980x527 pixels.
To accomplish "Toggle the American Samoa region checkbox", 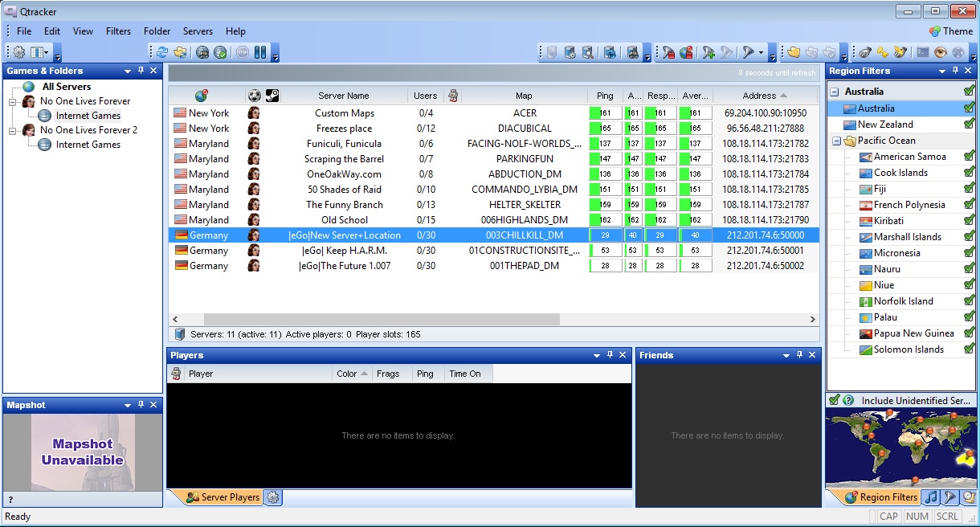I will 970,156.
